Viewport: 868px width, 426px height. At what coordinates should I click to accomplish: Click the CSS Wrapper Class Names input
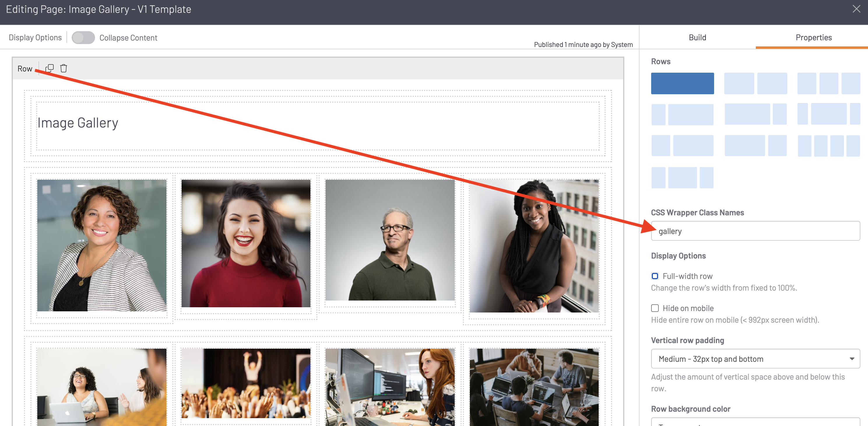pyautogui.click(x=755, y=231)
